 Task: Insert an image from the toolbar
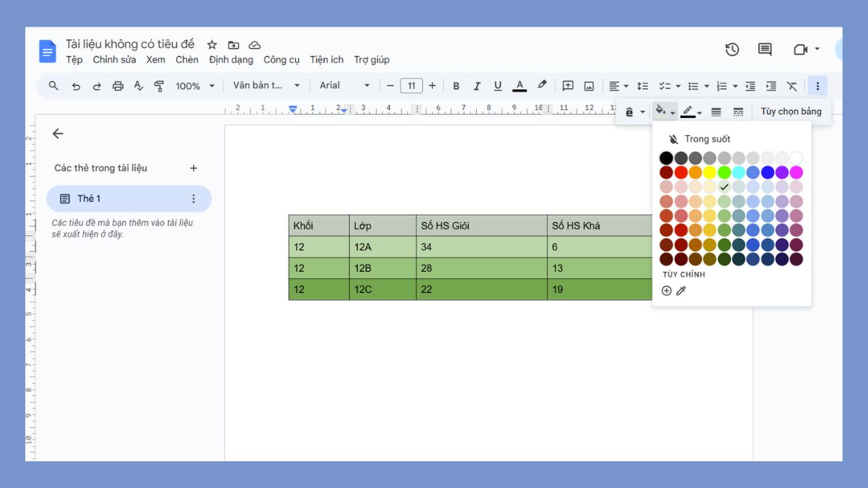589,86
